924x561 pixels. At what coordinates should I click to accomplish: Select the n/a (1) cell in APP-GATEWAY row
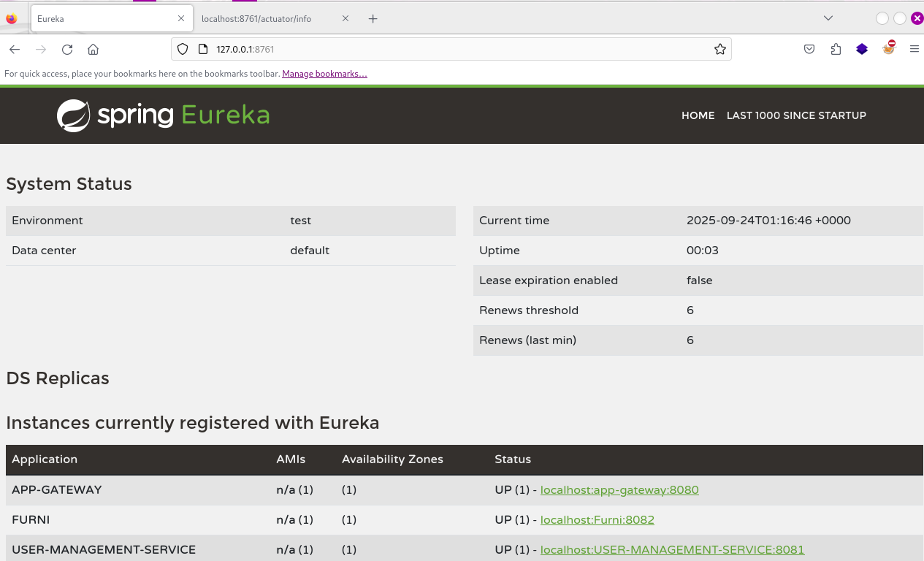coord(294,490)
